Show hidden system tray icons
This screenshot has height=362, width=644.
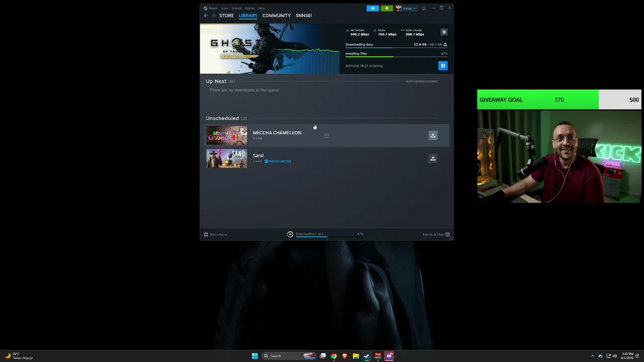point(592,356)
